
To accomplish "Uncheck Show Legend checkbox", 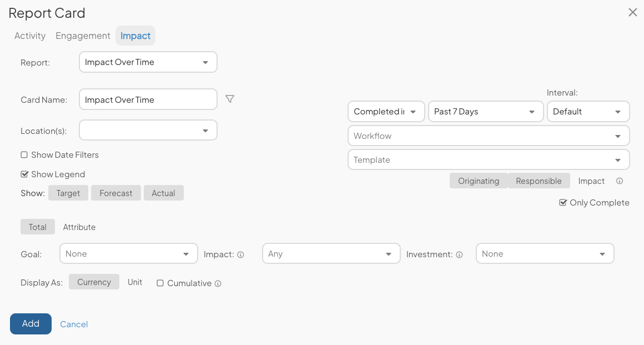I will click(x=24, y=174).
